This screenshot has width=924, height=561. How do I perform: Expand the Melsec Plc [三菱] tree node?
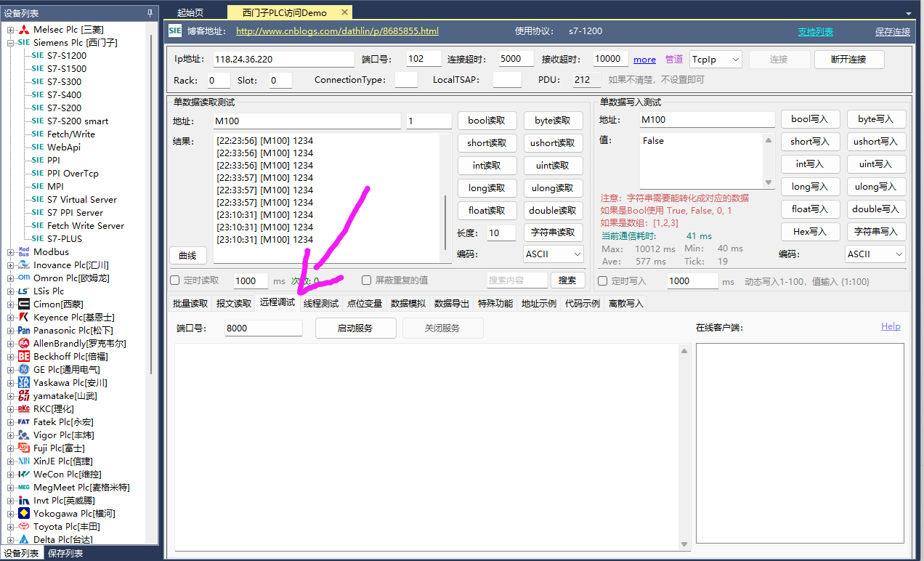tap(10, 30)
